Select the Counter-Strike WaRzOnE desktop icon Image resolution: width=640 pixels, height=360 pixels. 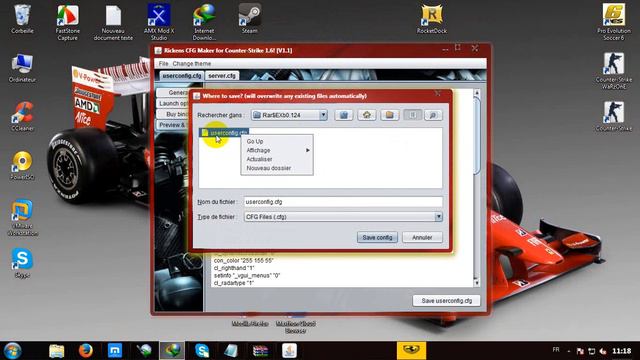click(614, 71)
